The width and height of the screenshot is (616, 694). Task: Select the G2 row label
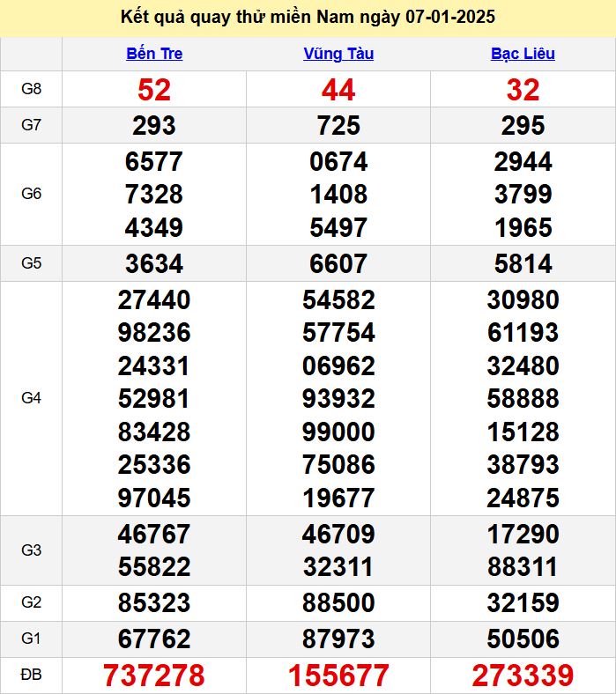pos(31,602)
